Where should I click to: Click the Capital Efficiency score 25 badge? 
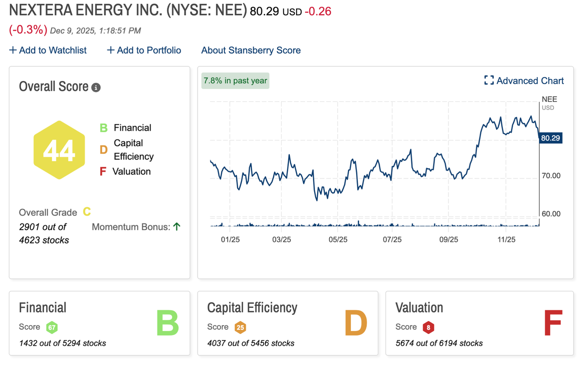pyautogui.click(x=240, y=327)
